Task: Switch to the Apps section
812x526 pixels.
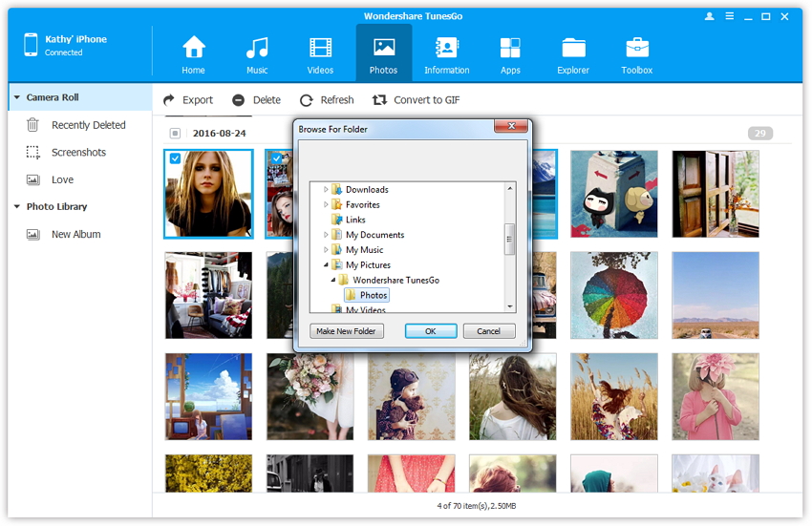Action: pos(510,48)
